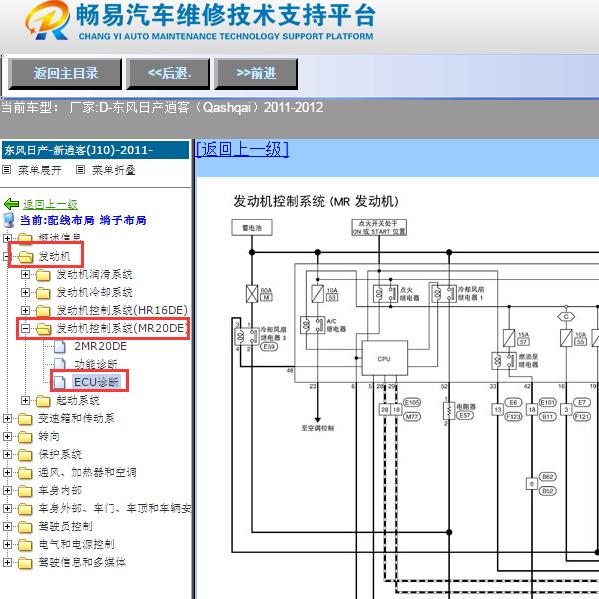The width and height of the screenshot is (599, 599).
Task: Click the 驾驶信息和多媒体 folder icon
Action: (x=25, y=562)
